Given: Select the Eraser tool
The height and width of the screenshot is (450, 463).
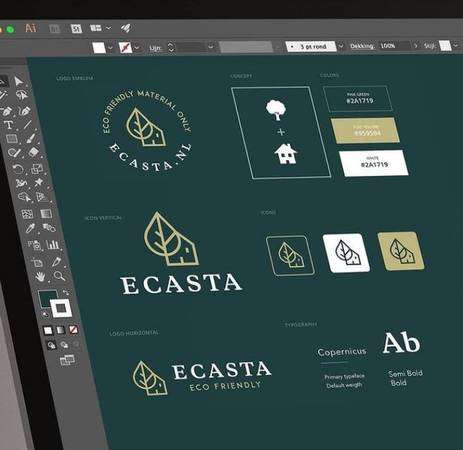Looking at the screenshot, I should pyautogui.click(x=34, y=152).
